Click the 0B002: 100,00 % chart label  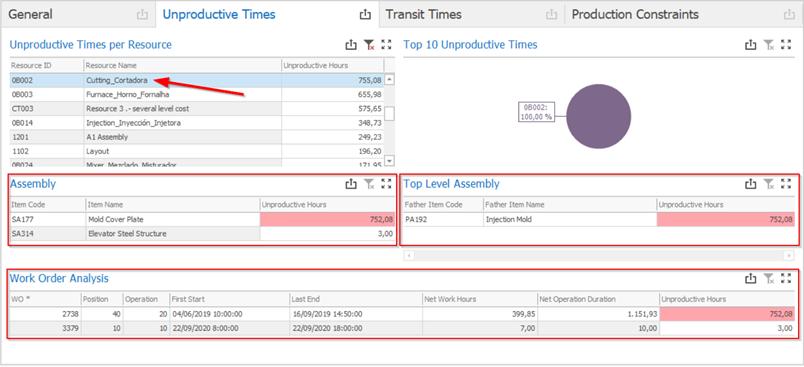537,112
